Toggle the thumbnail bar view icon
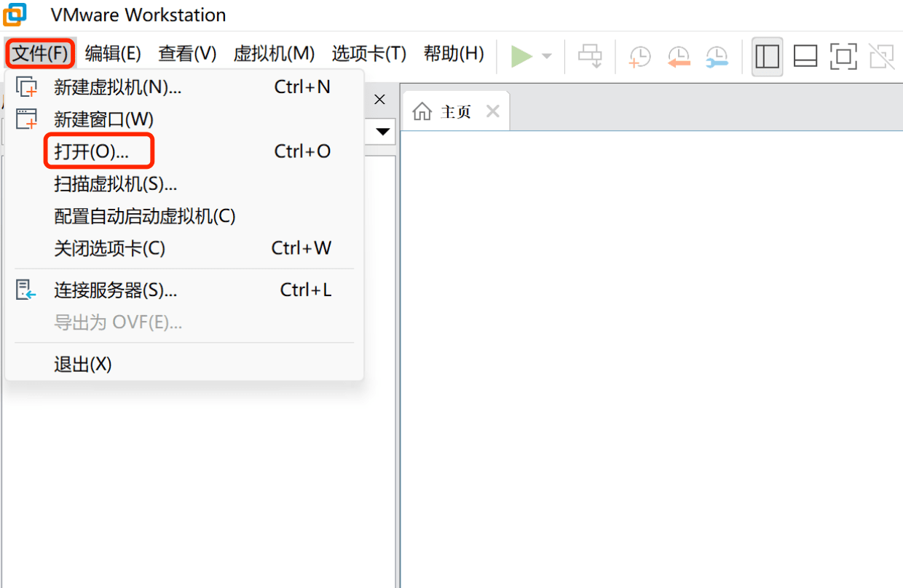903x588 pixels. click(805, 57)
